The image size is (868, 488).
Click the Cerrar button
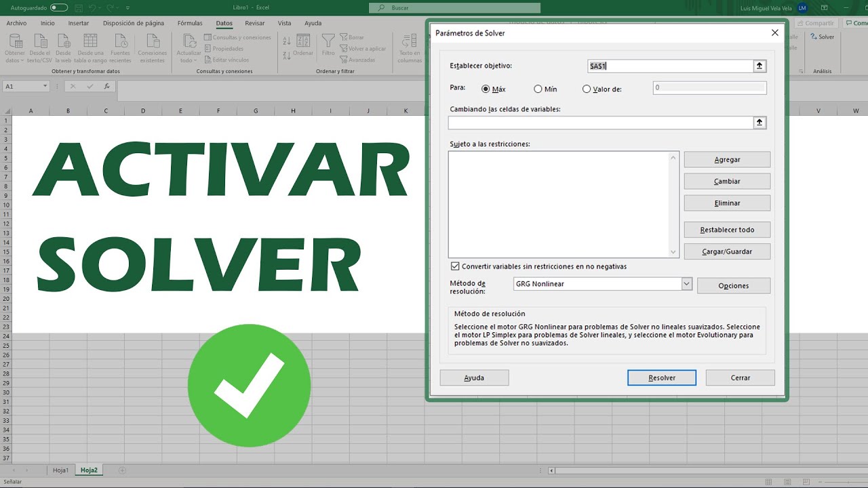click(741, 378)
